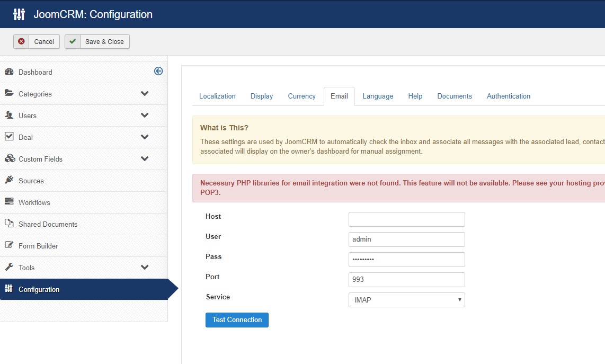Click the JoomCRM sliders icon in header
Image resolution: width=605 pixels, height=364 pixels.
pyautogui.click(x=19, y=14)
